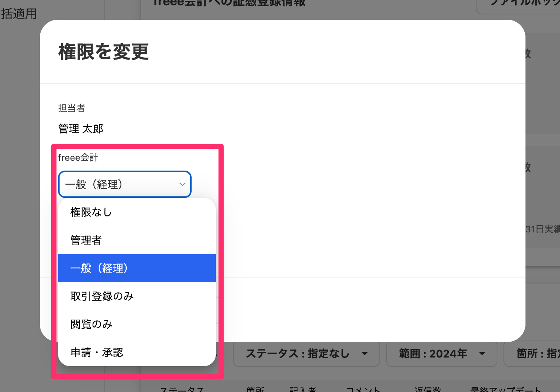Screen dimensions: 560x392
Task: Open the freee会計 permission combo box
Action: coord(124,185)
